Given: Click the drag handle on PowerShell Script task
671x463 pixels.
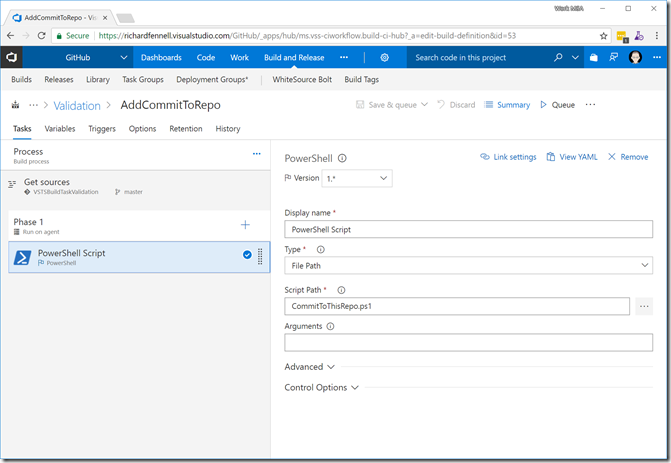Looking at the screenshot, I should click(260, 256).
